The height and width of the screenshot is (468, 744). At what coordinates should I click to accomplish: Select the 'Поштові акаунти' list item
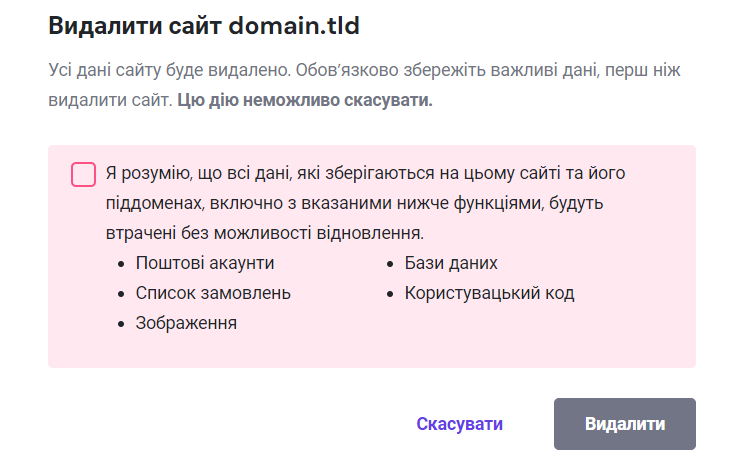click(x=205, y=263)
